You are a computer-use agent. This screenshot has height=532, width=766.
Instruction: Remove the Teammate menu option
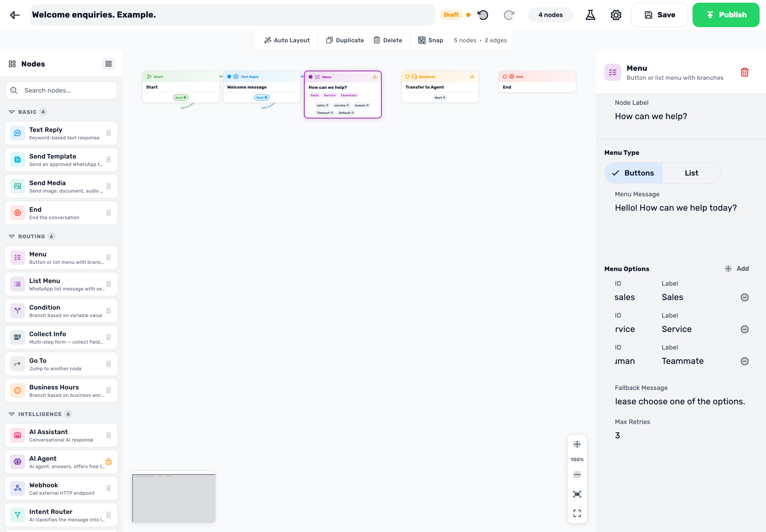point(744,361)
